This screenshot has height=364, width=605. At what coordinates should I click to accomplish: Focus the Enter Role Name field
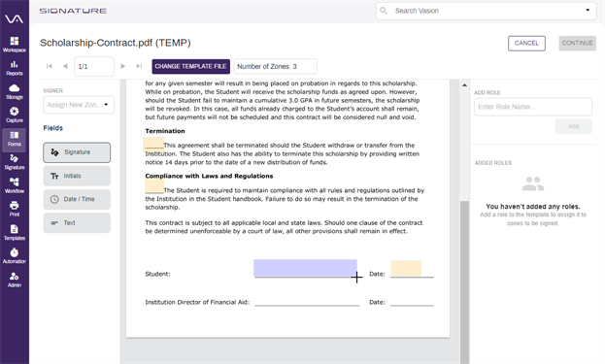[x=533, y=107]
